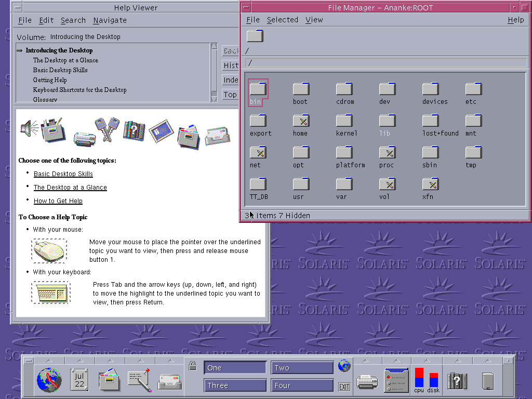Open Selected menu in File Manager
Screen dimensions: 532x399
[282, 20]
